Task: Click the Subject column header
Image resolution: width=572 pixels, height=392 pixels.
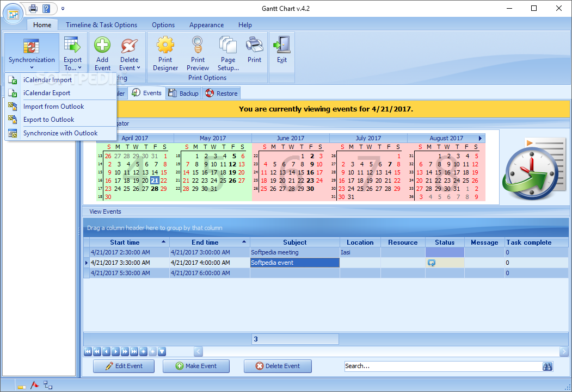Action: [295, 242]
